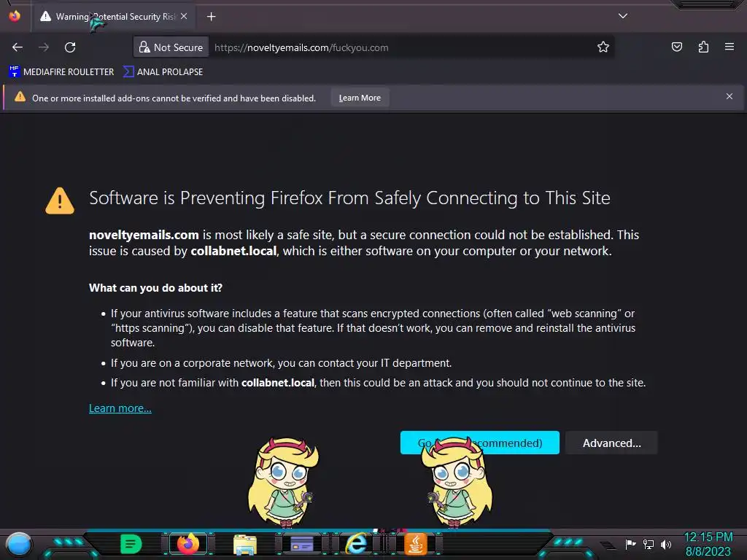Switch to Firefox on the taskbar

[x=187, y=544]
